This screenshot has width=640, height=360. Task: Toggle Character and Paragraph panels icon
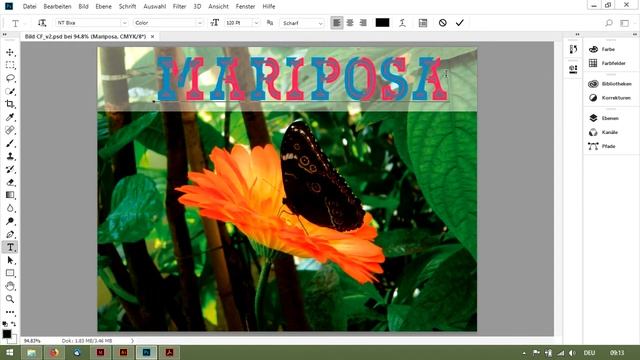pyautogui.click(x=423, y=23)
